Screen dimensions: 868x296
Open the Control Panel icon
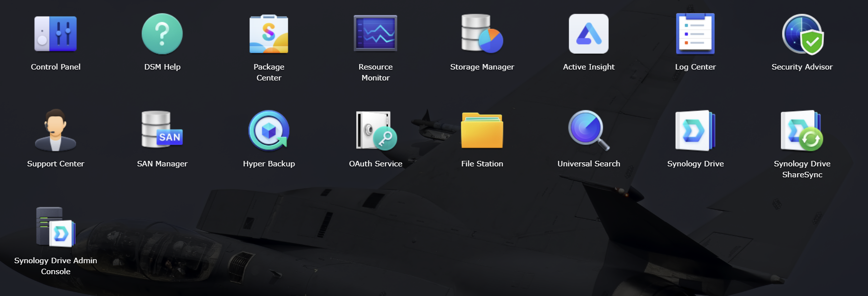click(56, 34)
